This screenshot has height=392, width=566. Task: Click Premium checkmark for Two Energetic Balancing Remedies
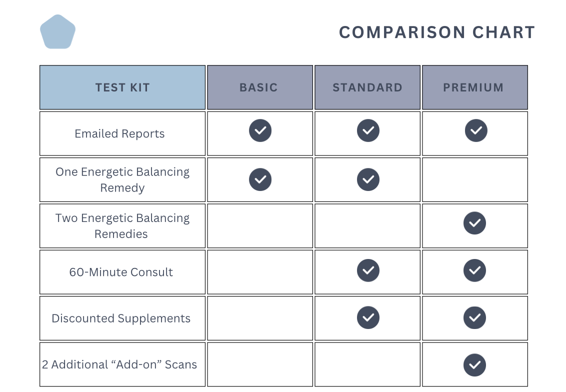(474, 223)
